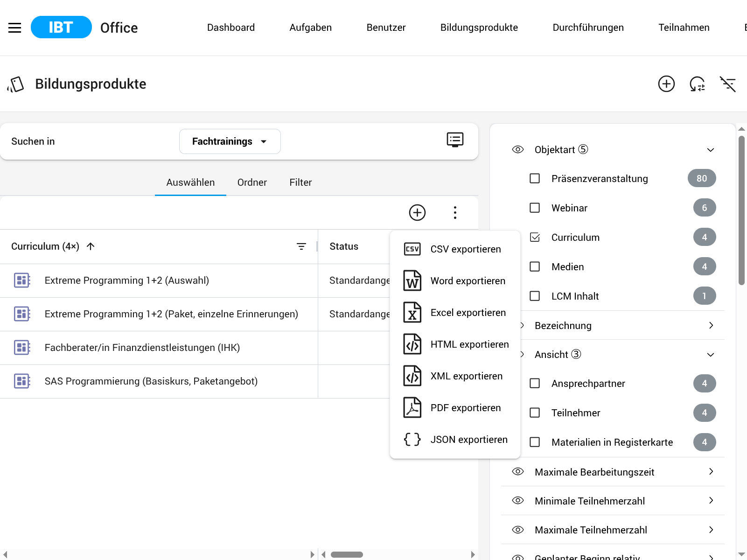Screen dimensions: 747x560
Task: Click the Status column header
Action: click(x=344, y=246)
